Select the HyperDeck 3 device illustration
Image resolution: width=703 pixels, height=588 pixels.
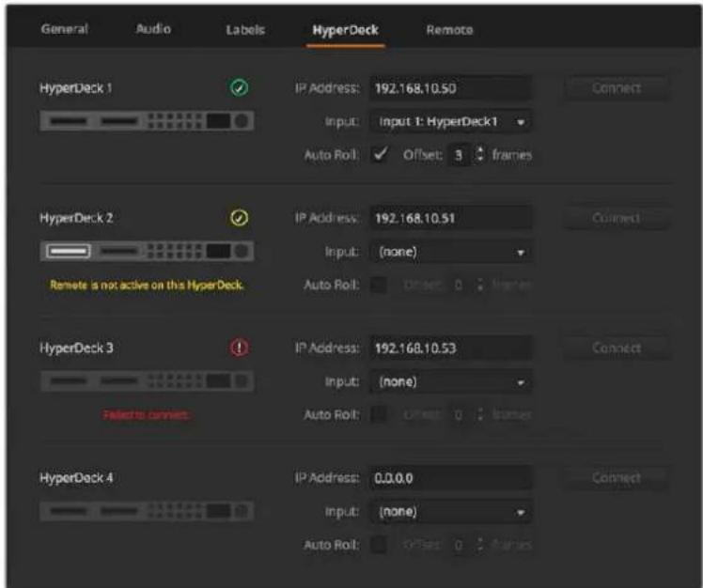point(147,381)
